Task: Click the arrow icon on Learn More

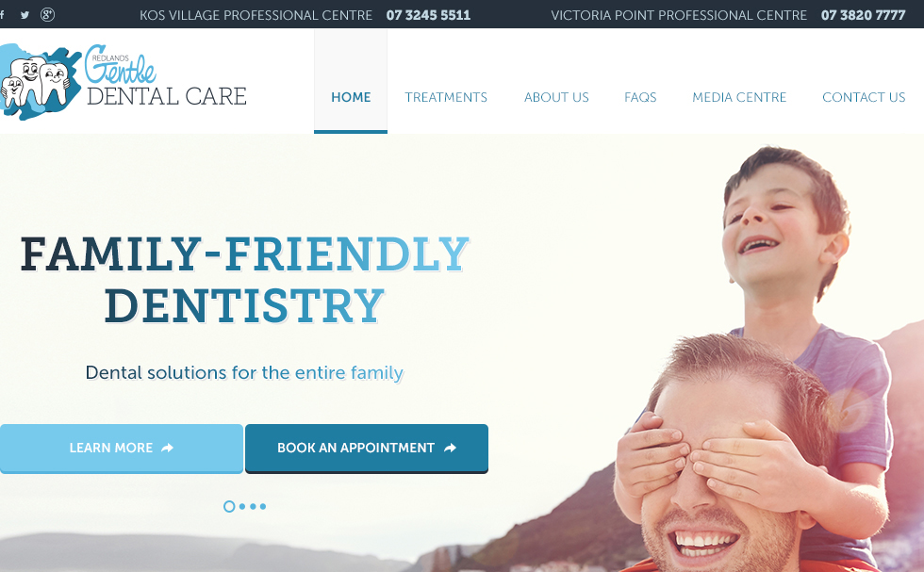Action: [168, 448]
